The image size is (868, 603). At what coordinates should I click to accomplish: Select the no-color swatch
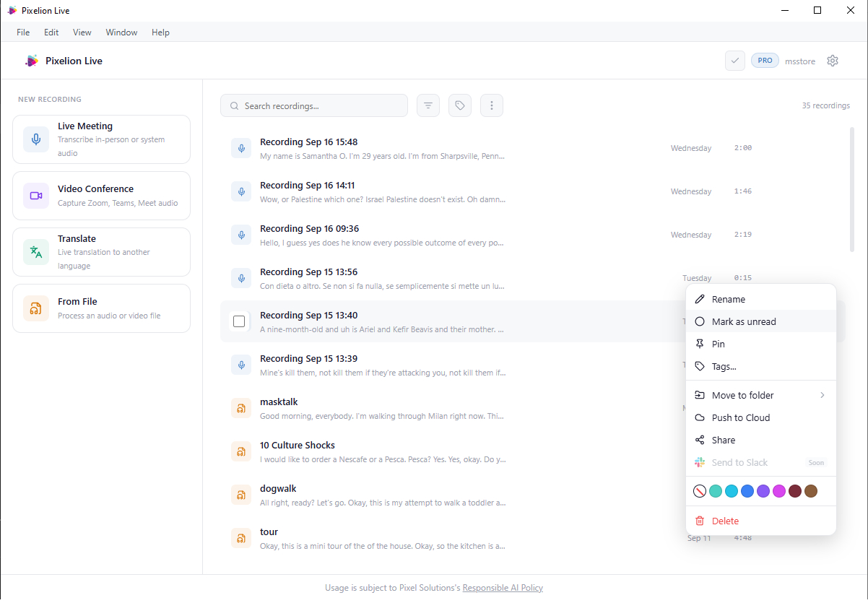point(700,491)
